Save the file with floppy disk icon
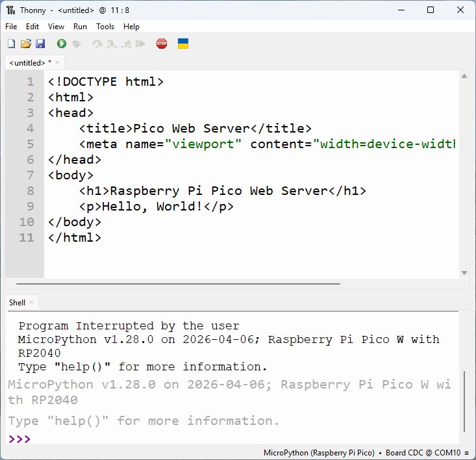This screenshot has height=460, width=476. pos(40,44)
